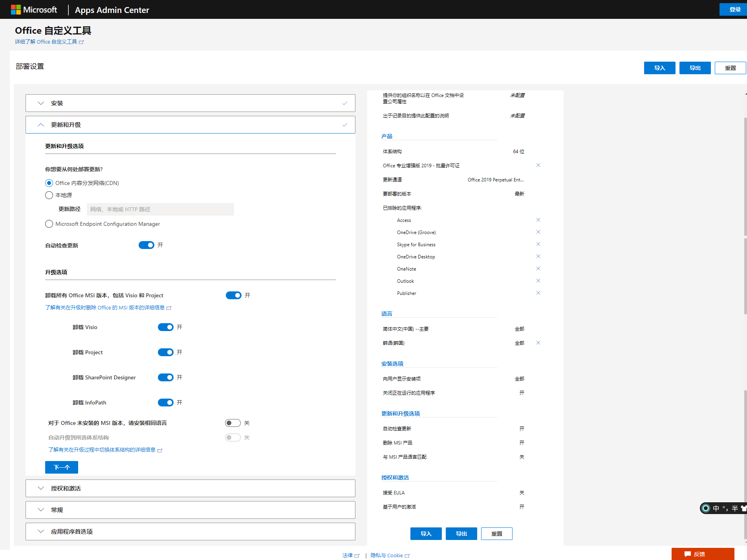The image size is (747, 560).
Task: Click top 导出 export button
Action: [695, 68]
